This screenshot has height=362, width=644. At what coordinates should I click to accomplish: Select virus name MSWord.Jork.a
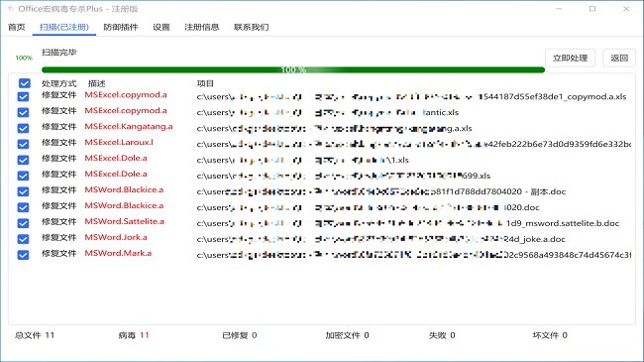[116, 237]
